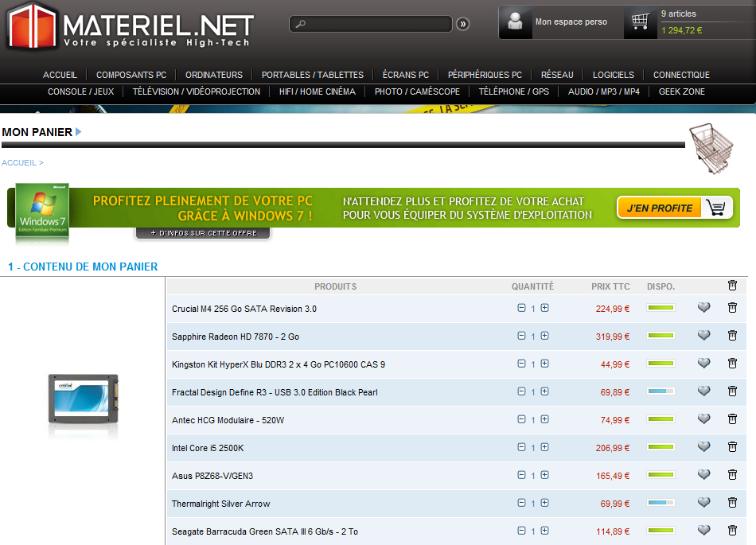Increase quantity of Kingston Kit HyperX Blu
Viewport: 756px width, 545px height.
(x=544, y=364)
